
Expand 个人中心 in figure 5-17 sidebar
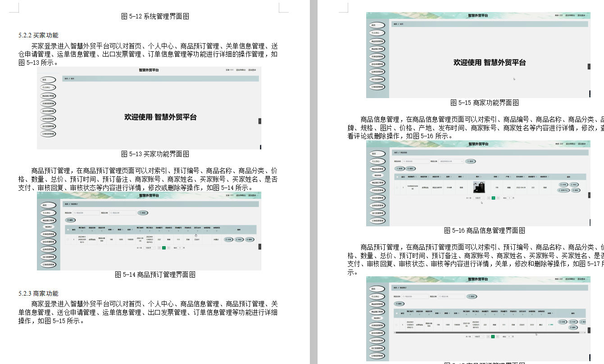pos(377,297)
